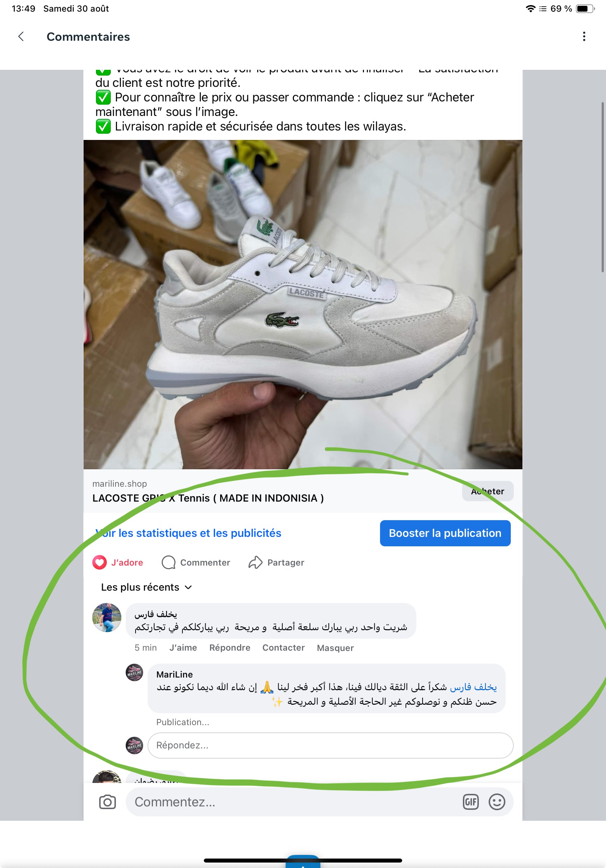Click the Acheter button
The width and height of the screenshot is (606, 868).
pyautogui.click(x=487, y=491)
